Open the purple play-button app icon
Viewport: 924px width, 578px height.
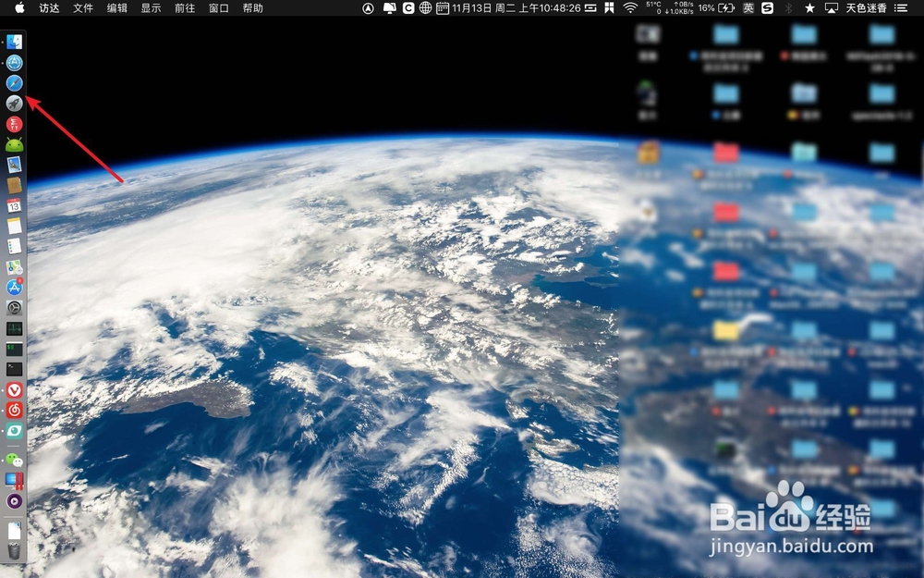14,501
